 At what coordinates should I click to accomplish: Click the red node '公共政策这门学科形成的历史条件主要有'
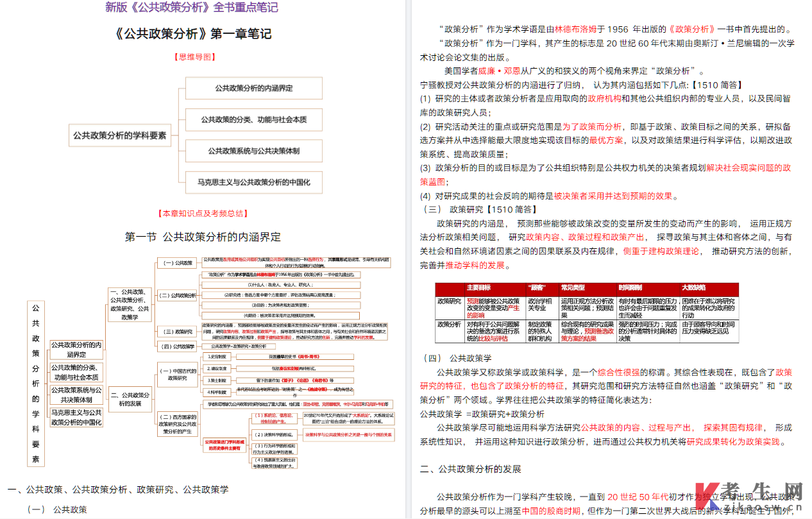click(224, 445)
